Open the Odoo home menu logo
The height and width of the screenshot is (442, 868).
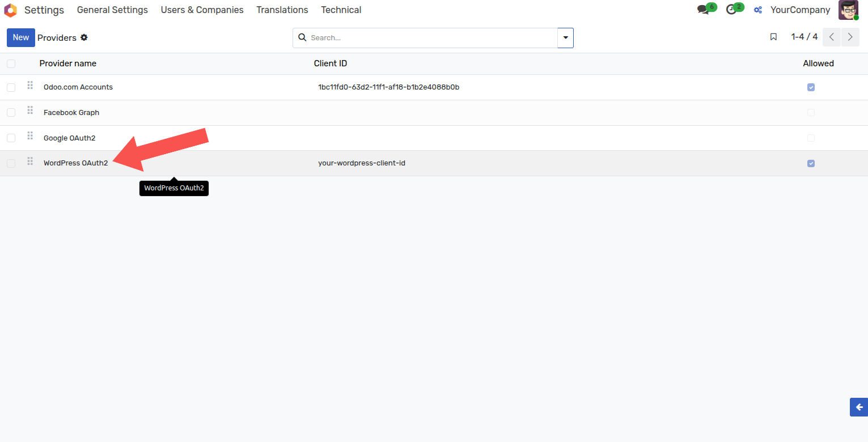(10, 10)
